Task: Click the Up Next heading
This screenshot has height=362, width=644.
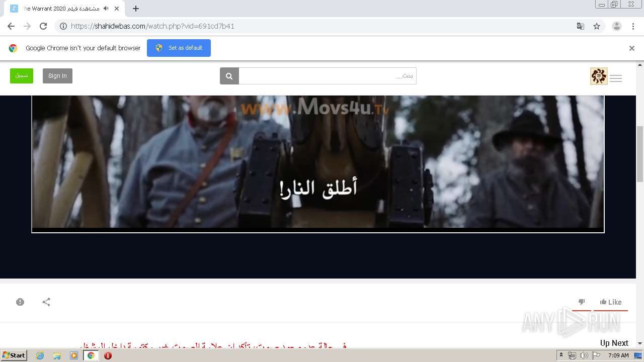Action: (x=614, y=343)
